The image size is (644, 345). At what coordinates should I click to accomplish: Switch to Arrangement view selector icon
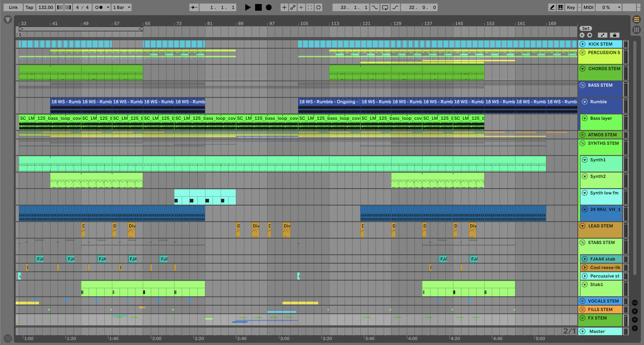click(636, 19)
